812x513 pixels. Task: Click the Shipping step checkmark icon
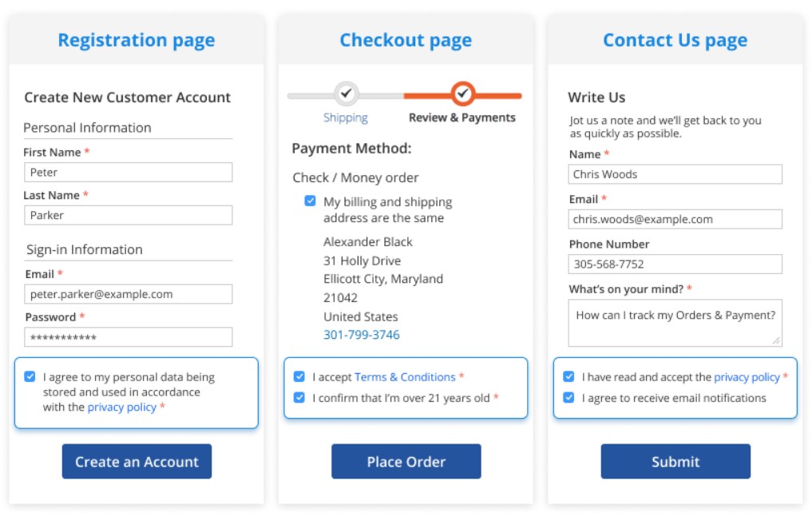point(346,93)
